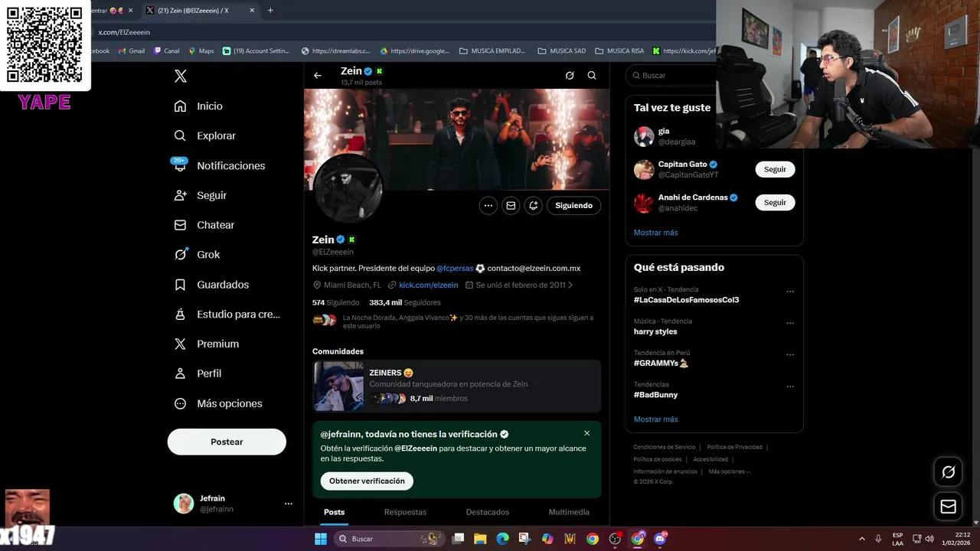Open options for #BadBunny trend
Image resolution: width=980 pixels, height=551 pixels.
click(x=790, y=386)
